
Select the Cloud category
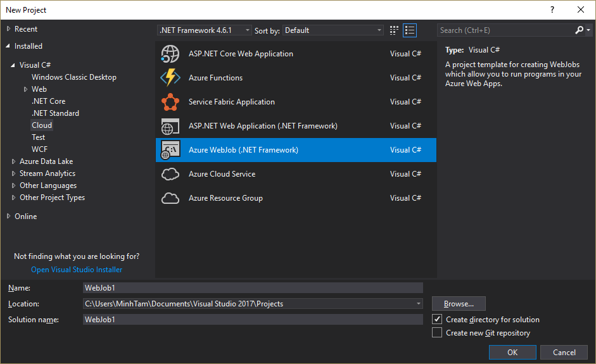pos(42,125)
